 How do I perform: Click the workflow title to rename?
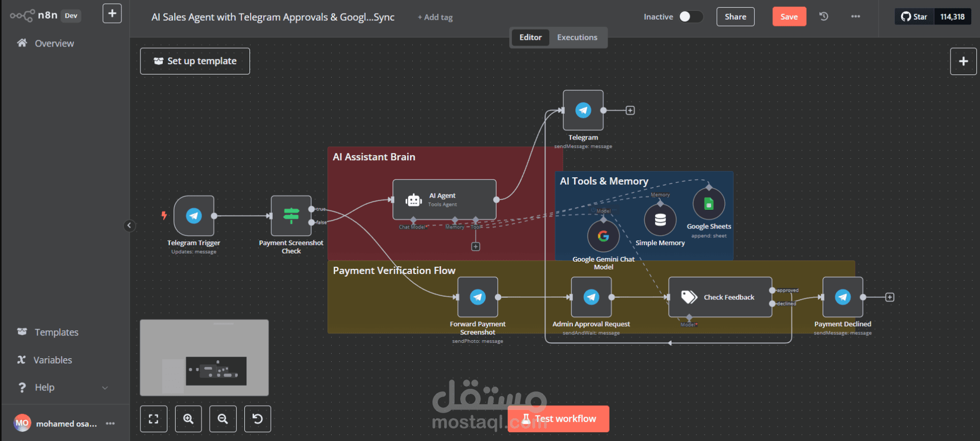pos(273,17)
